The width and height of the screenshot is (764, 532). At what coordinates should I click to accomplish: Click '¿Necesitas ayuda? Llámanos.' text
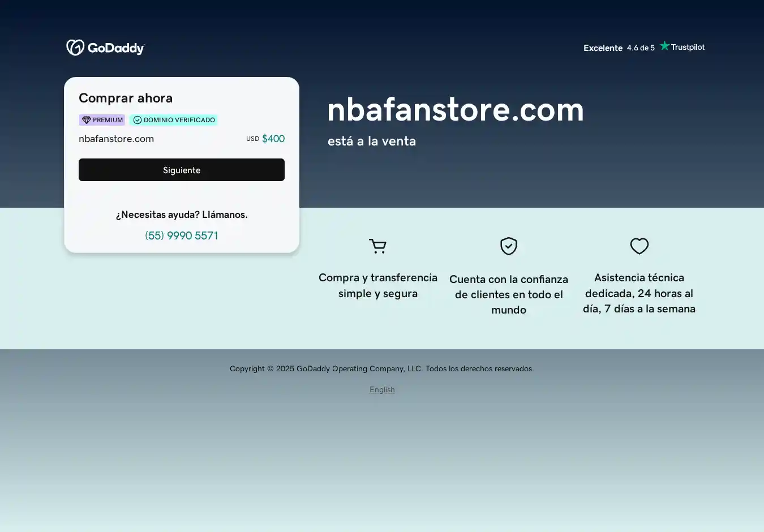pos(182,214)
